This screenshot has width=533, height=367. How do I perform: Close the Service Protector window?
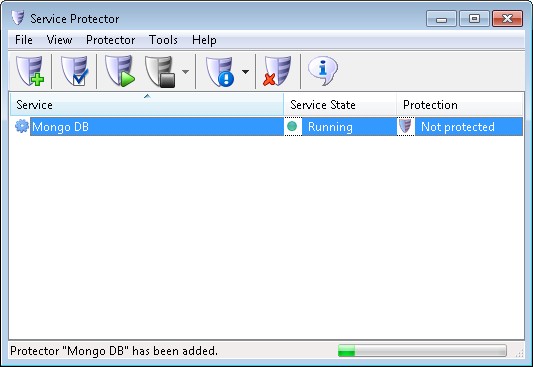click(x=508, y=18)
